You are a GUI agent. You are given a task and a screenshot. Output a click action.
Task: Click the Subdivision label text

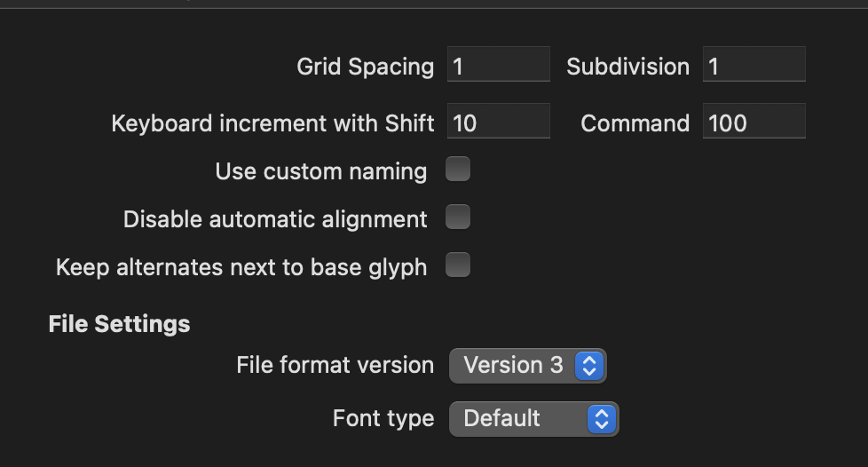[627, 67]
